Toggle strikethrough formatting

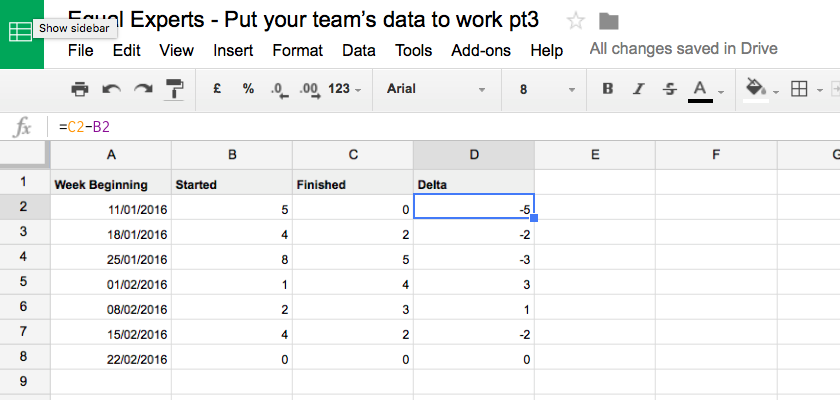pos(669,89)
